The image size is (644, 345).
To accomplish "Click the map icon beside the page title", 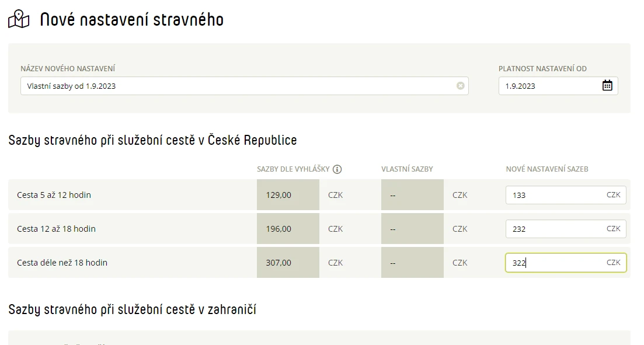I will pos(19,19).
